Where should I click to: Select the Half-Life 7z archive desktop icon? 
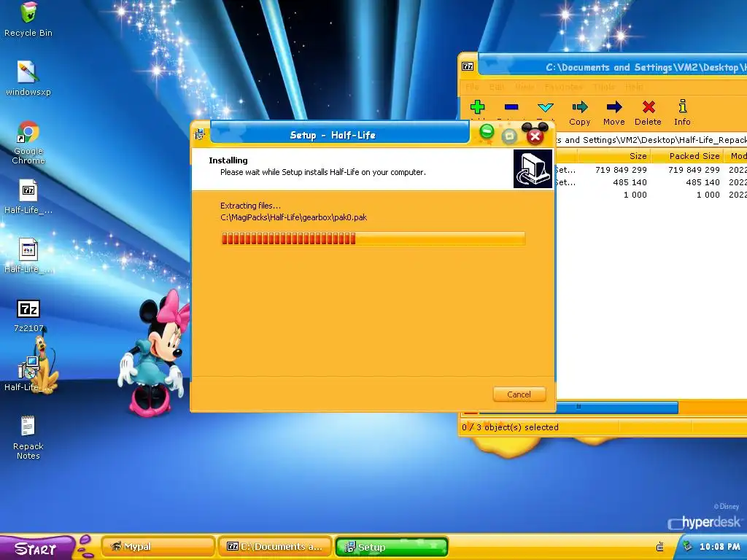pyautogui.click(x=28, y=190)
